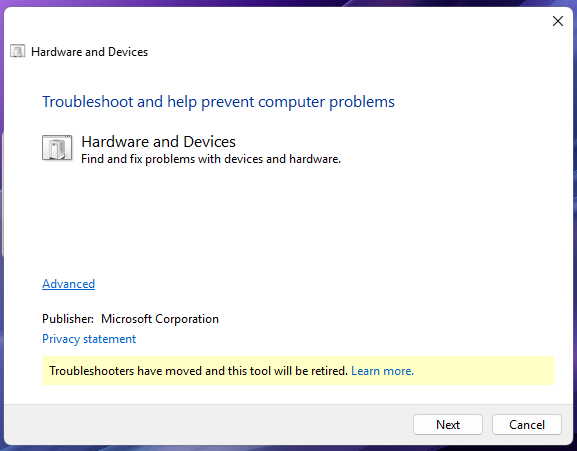The width and height of the screenshot is (577, 451).
Task: Click the partially hidden window edge behind dialog
Action: [2, 195]
